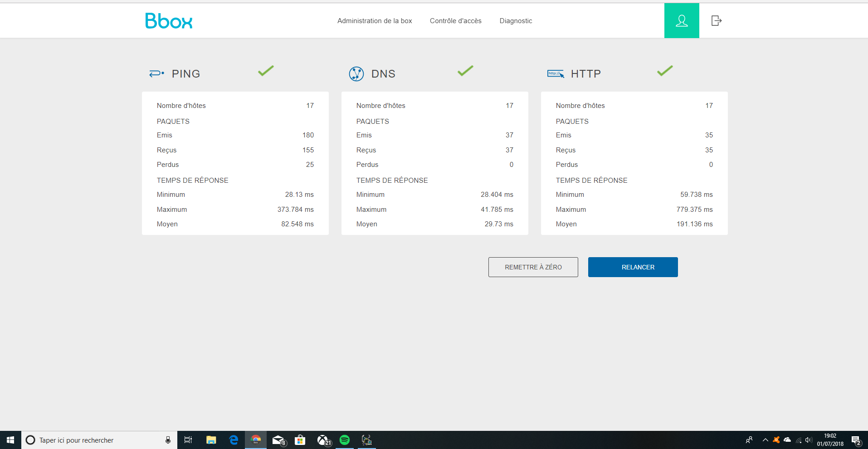The image size is (868, 449).
Task: Click the Cortana microphone icon
Action: (168, 440)
